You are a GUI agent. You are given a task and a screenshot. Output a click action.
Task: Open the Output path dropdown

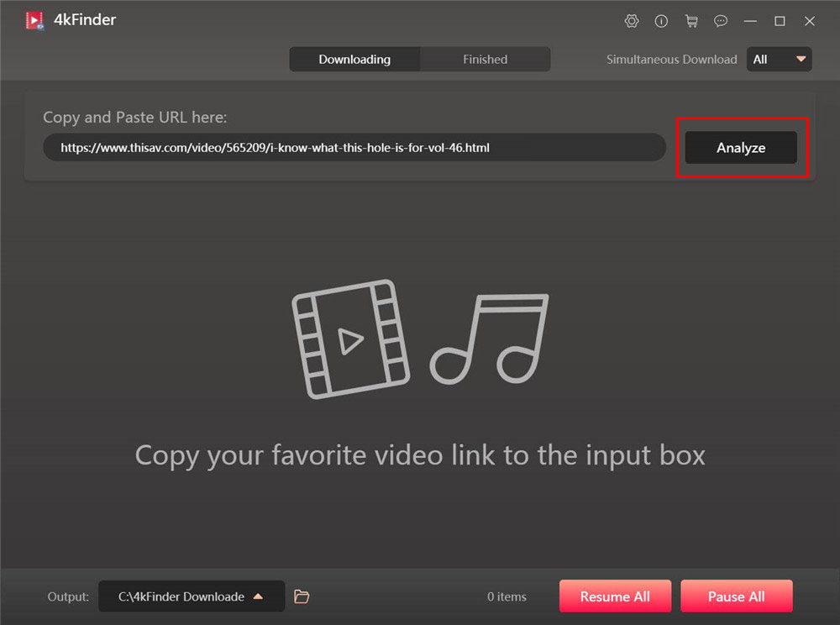coord(191,596)
